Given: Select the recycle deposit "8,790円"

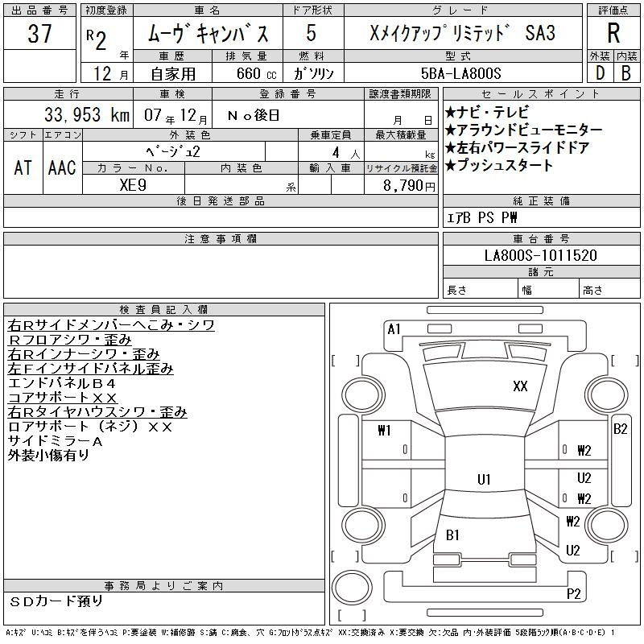Looking at the screenshot, I should [x=409, y=186].
